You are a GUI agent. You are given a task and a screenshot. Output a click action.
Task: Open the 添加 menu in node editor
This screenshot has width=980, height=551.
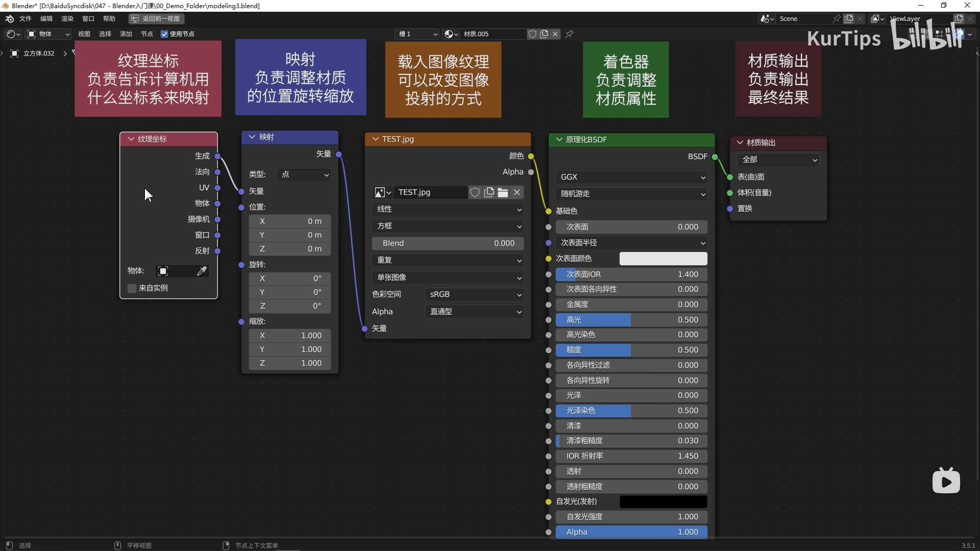(x=126, y=34)
